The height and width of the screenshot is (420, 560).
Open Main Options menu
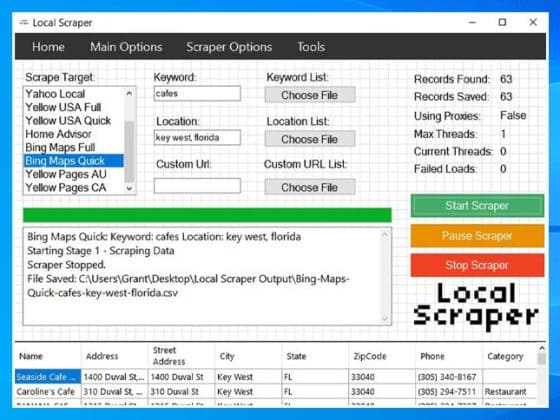pos(126,47)
